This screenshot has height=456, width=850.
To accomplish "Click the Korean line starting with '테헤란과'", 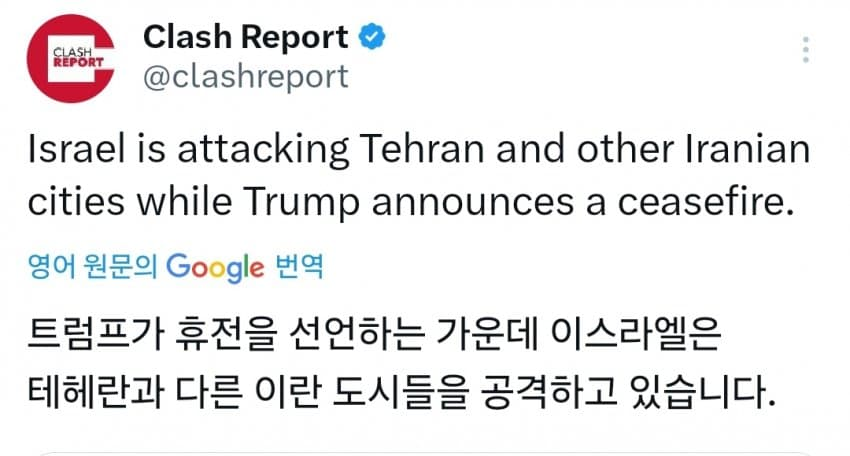I will pos(402,390).
